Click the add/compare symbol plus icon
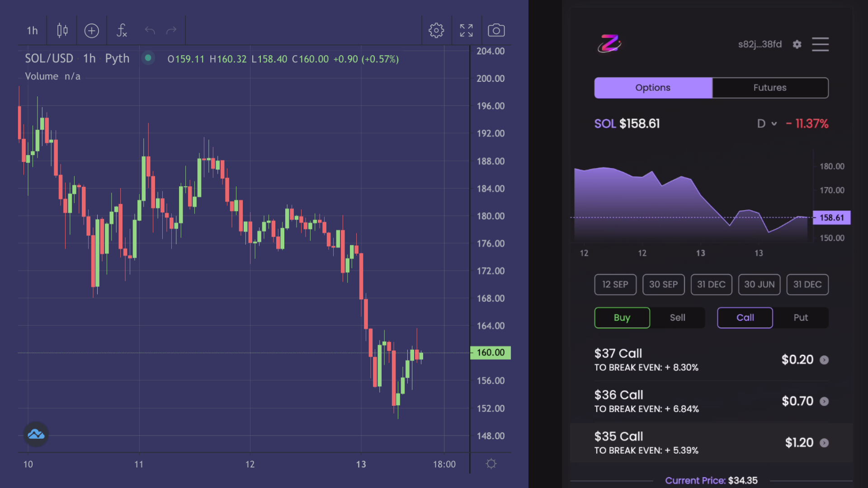The image size is (868, 488). [x=91, y=30]
